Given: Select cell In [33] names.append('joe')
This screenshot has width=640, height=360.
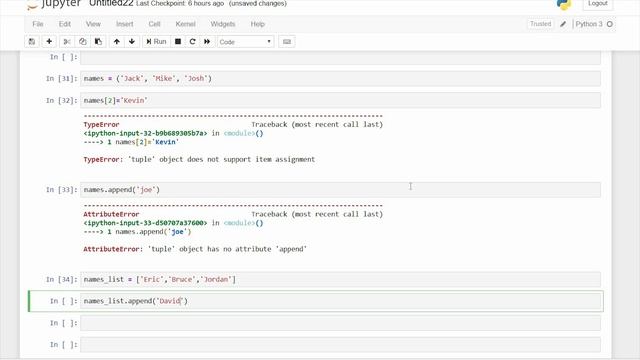Looking at the screenshot, I should pos(340,190).
